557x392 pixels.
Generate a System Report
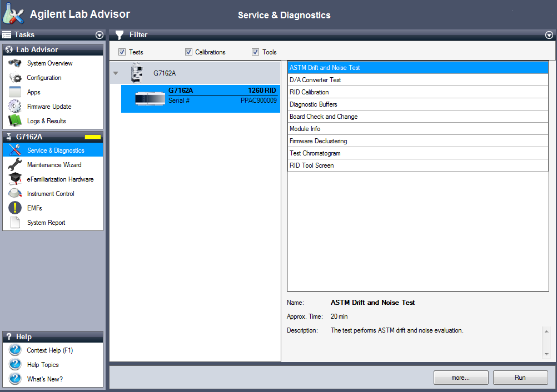click(47, 222)
